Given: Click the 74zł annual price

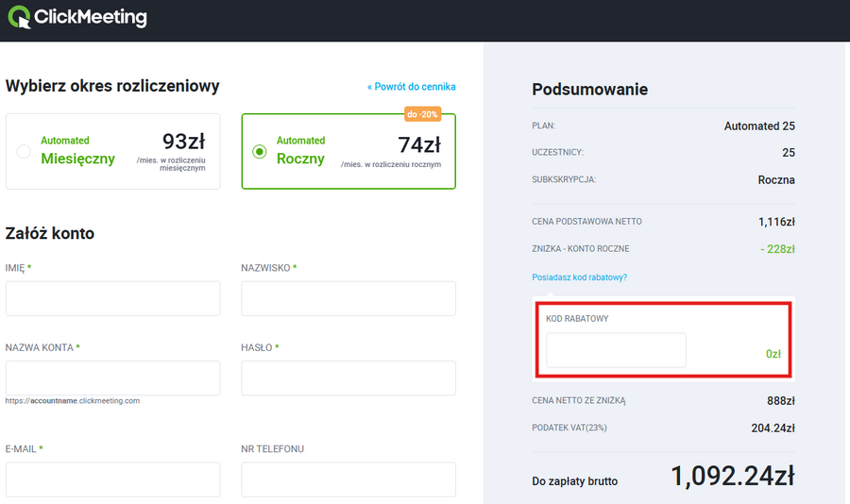Looking at the screenshot, I should 419,144.
